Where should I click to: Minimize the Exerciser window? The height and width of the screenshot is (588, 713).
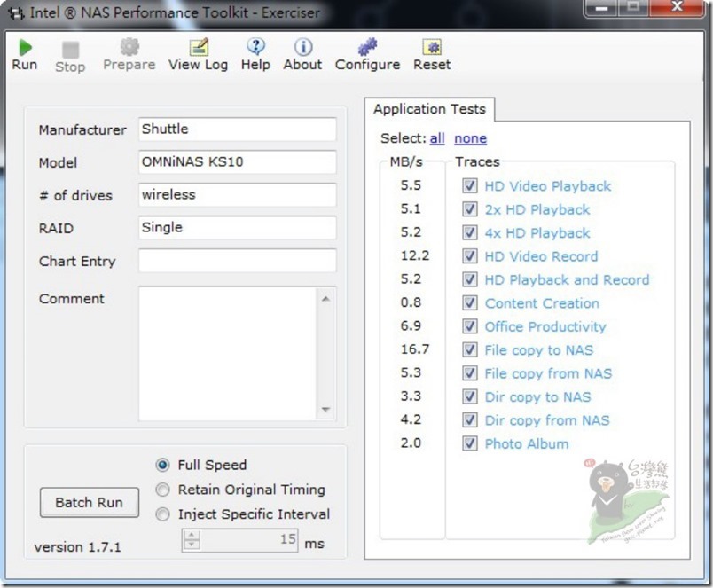pos(602,8)
